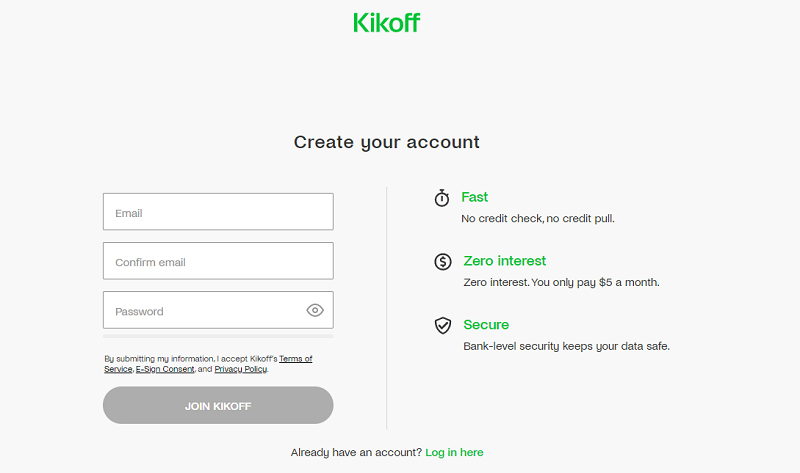Follow the Log in here link
800x473 pixels.
(454, 453)
